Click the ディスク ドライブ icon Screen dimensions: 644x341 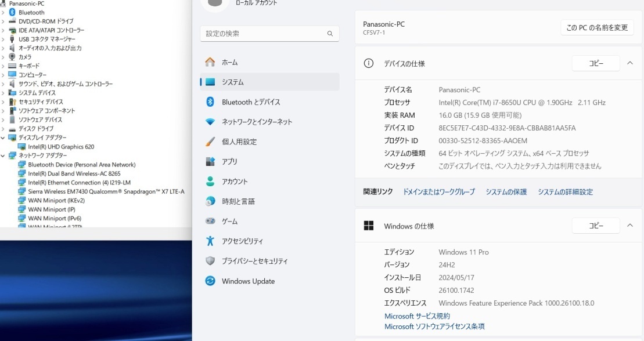[x=12, y=128]
